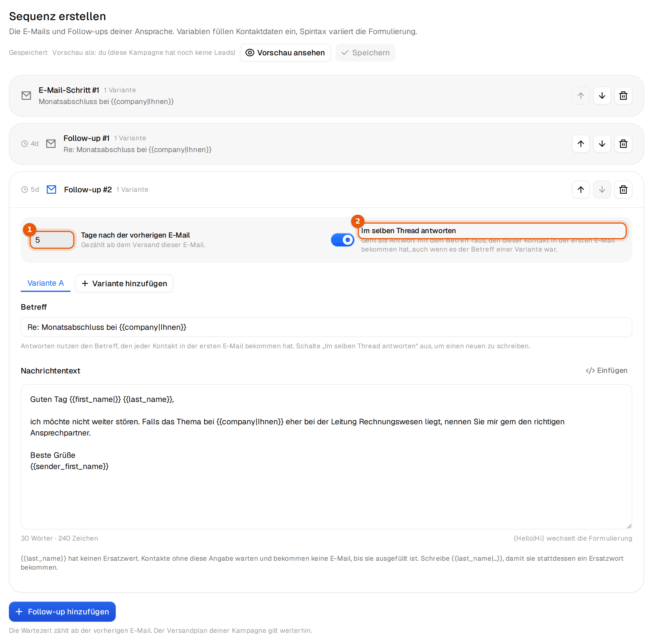This screenshot has height=644, width=653.
Task: Move Follow-up #1 up with arrow
Action: tap(580, 144)
